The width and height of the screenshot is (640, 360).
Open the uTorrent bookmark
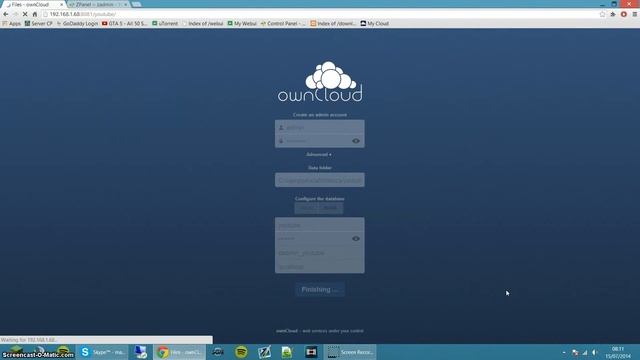pyautogui.click(x=165, y=24)
